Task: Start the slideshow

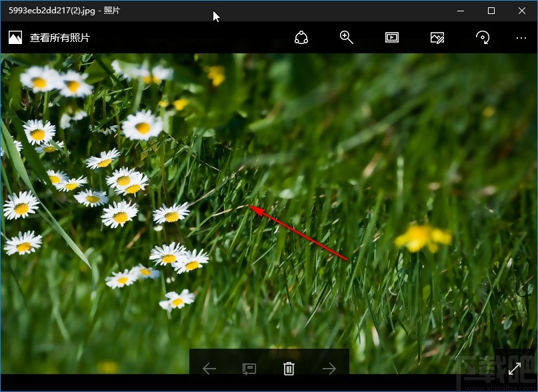Action: pos(392,37)
